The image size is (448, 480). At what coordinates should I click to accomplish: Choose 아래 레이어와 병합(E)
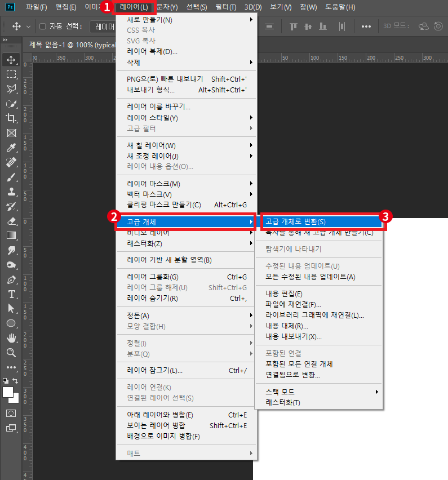[x=187, y=415]
